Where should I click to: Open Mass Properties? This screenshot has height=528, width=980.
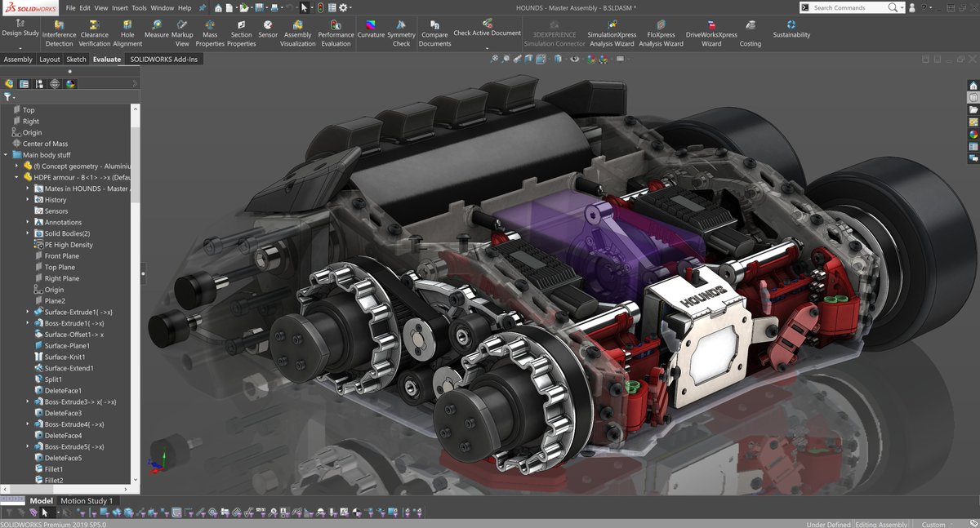point(210,33)
